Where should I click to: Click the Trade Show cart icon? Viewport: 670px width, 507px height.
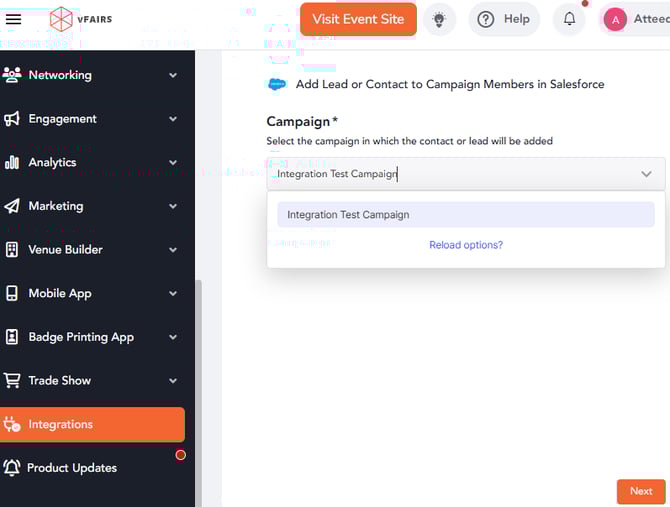[12, 381]
